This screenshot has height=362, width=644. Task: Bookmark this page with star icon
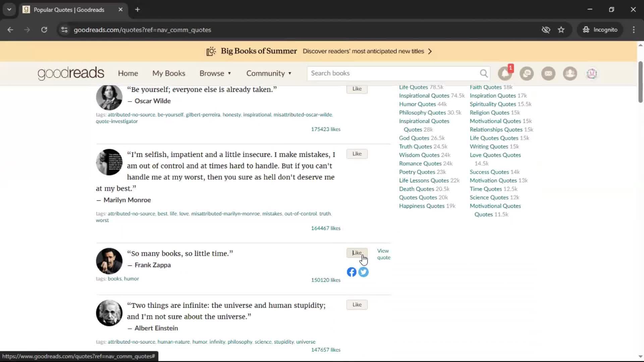tap(561, 30)
